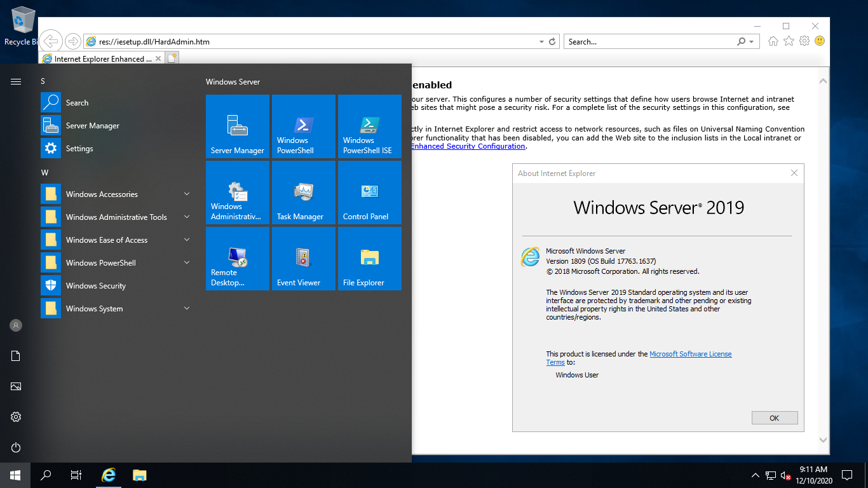The width and height of the screenshot is (868, 488).
Task: Click the IE address bar URL
Action: [154, 42]
